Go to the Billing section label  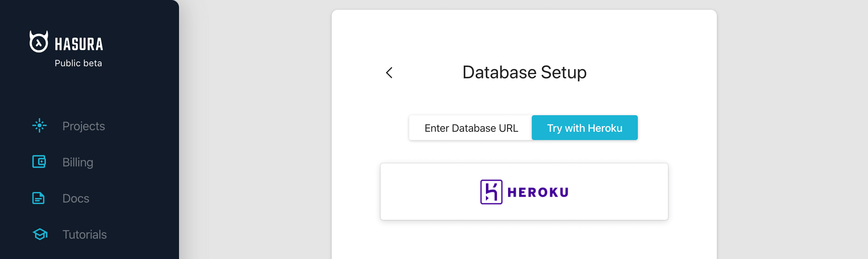tap(78, 162)
